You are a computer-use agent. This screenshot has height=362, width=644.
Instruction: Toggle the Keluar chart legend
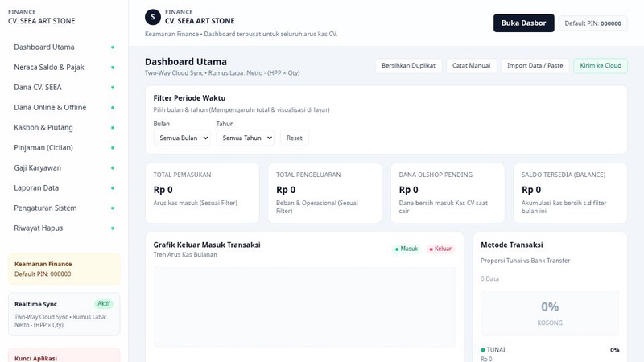point(440,249)
